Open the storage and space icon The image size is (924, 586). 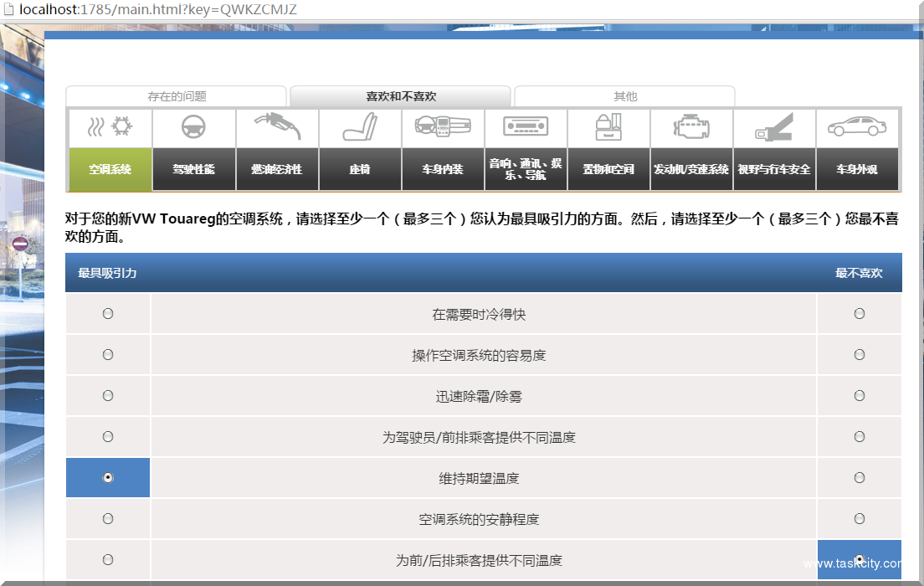(x=608, y=128)
